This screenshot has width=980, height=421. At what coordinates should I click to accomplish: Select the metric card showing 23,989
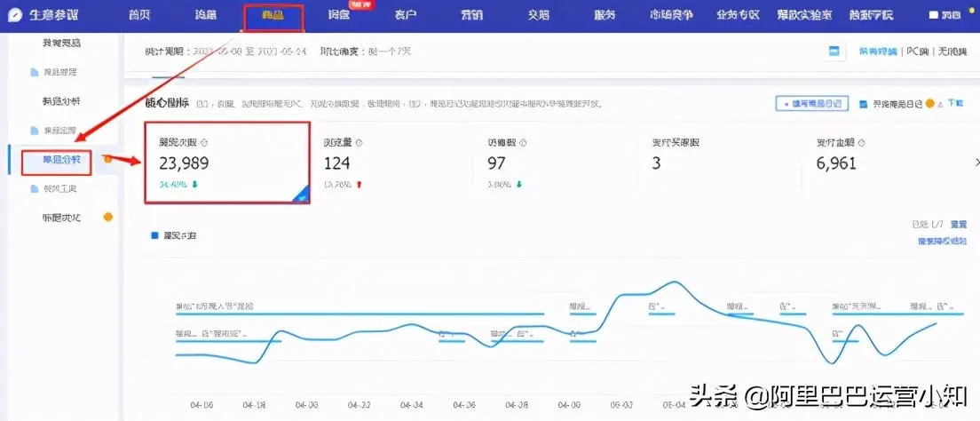(x=227, y=163)
